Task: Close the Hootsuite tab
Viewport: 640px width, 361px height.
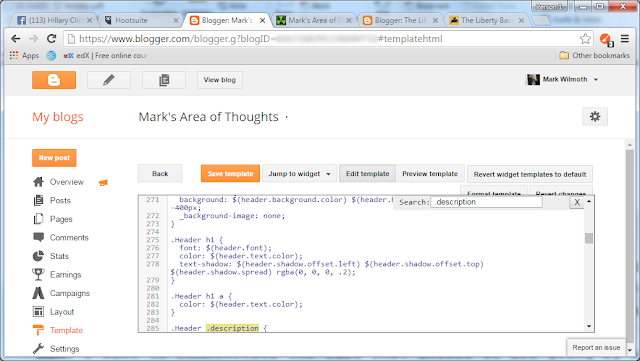Action: pyautogui.click(x=176, y=20)
